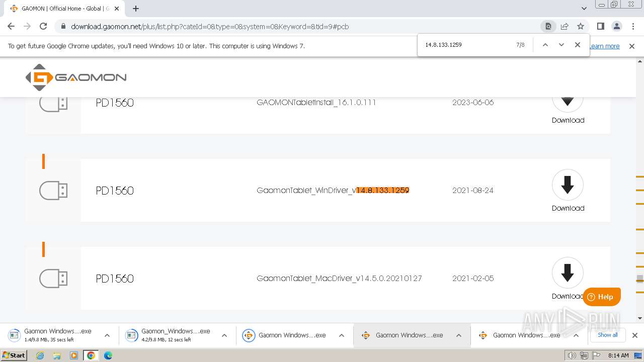
Task: Switch to Chrome in the taskbar
Action: click(x=91, y=355)
